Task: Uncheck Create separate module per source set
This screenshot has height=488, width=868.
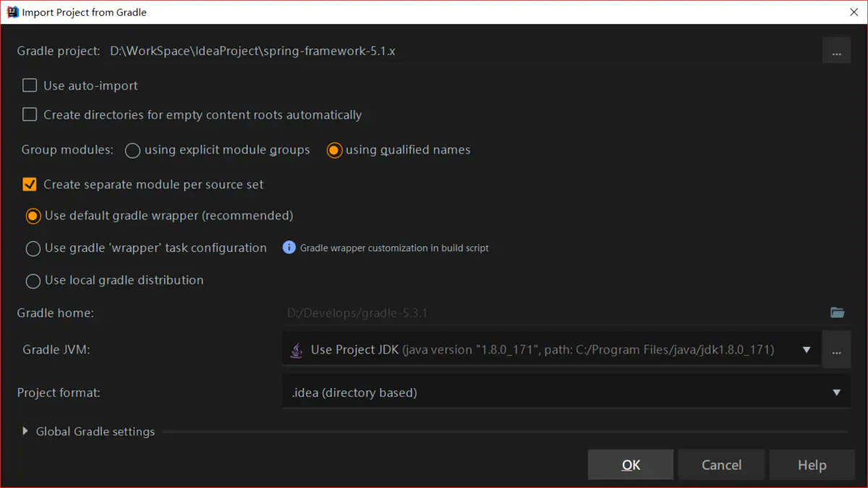Action: 30,184
